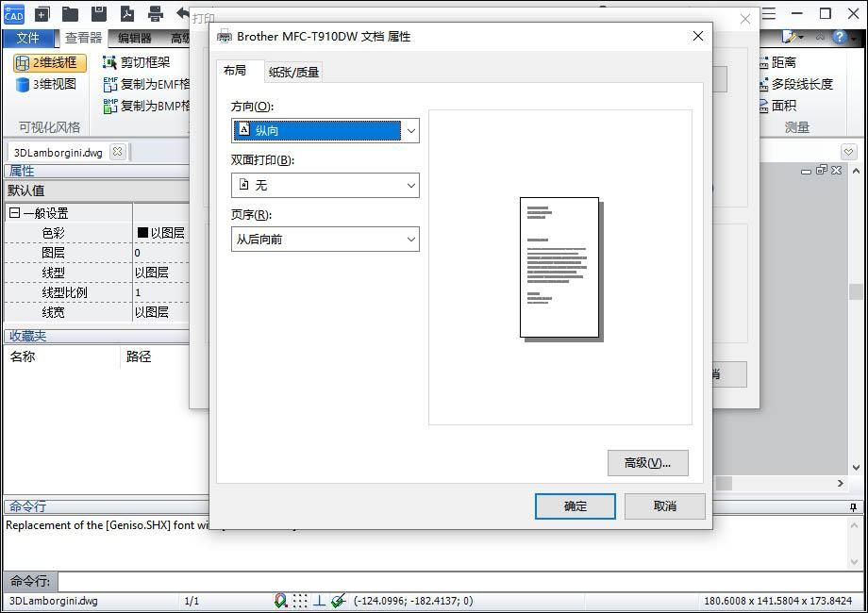868x613 pixels.
Task: Click the 距离 measurement tool
Action: pos(777,62)
